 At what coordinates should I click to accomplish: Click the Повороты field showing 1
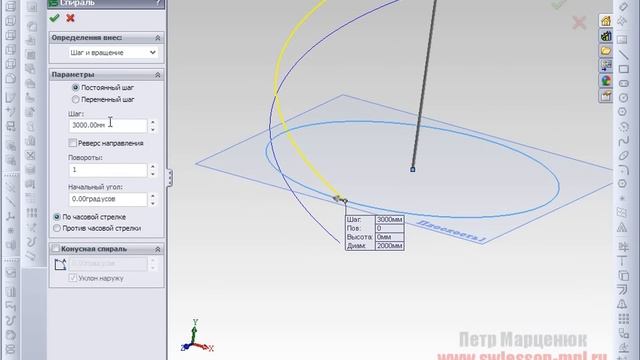(108, 170)
